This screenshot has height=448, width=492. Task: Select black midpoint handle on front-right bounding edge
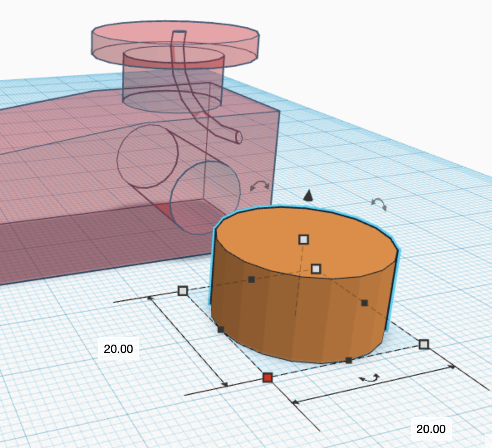[348, 360]
